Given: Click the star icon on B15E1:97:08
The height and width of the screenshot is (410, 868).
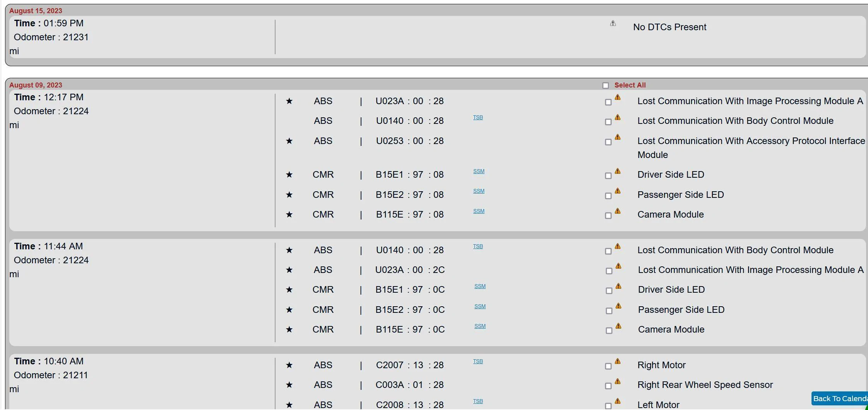Looking at the screenshot, I should coord(289,175).
